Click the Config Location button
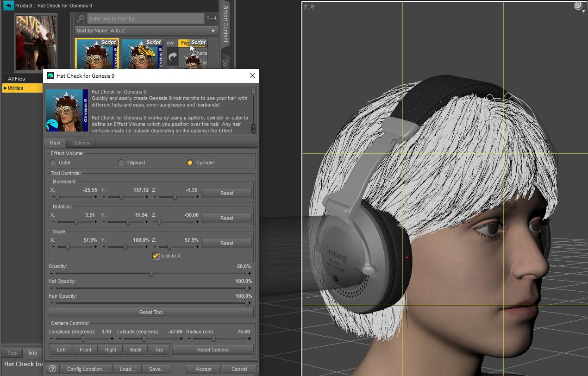The width and height of the screenshot is (588, 376). 86,369
